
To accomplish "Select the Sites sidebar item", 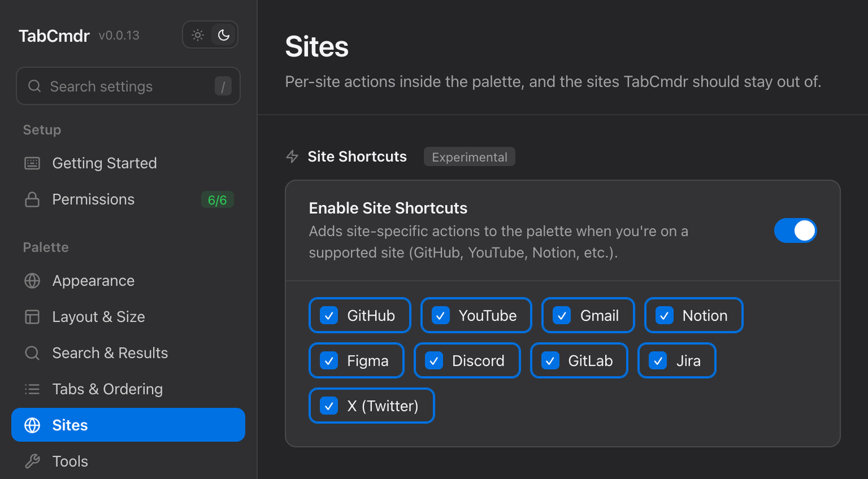I will click(128, 425).
